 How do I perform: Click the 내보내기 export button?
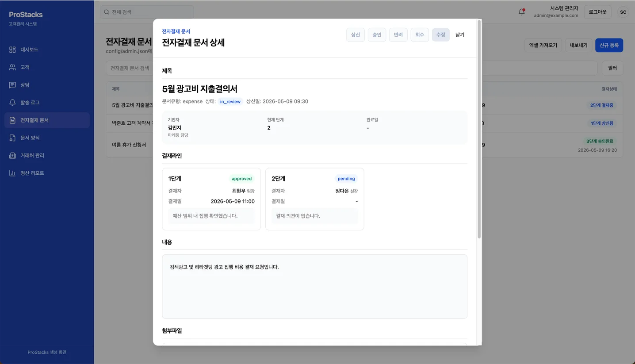pyautogui.click(x=578, y=45)
